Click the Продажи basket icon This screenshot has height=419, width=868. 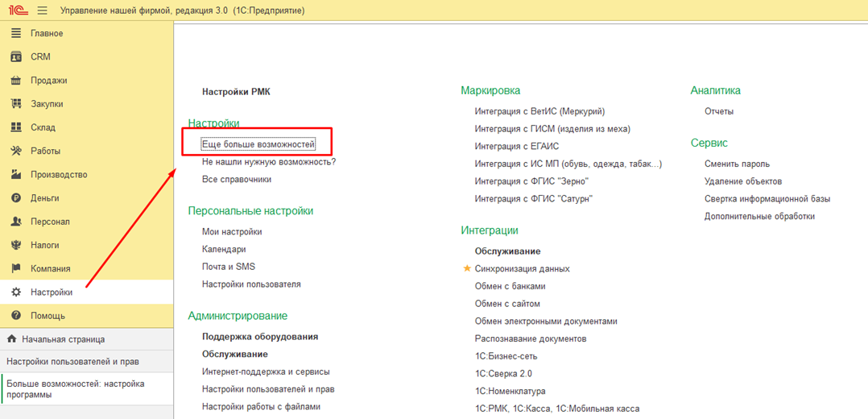pyautogui.click(x=16, y=80)
